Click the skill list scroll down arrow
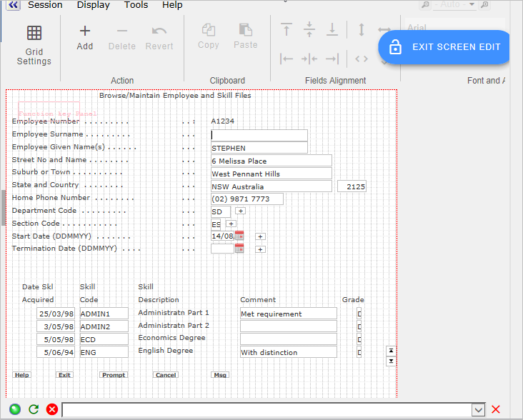The height and width of the screenshot is (420, 523). tap(391, 361)
